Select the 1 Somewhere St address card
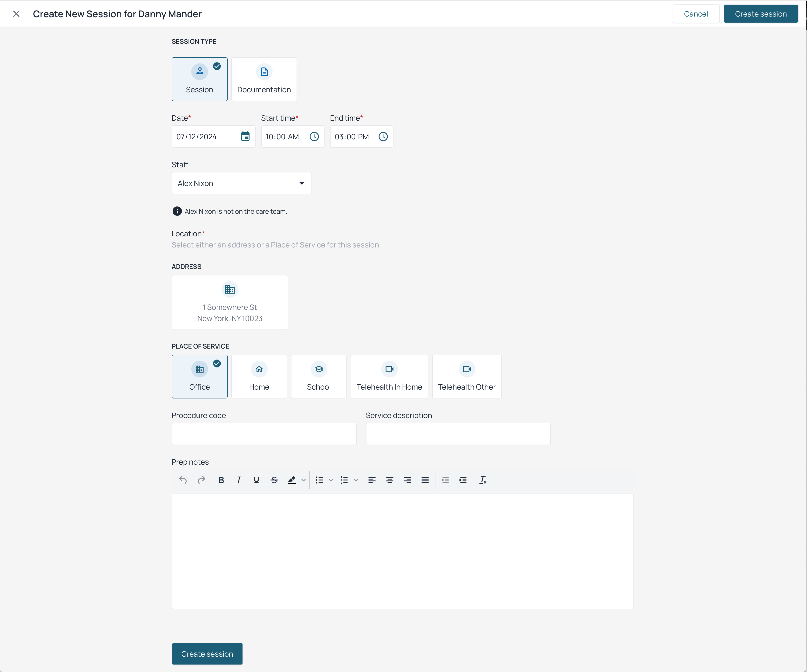The width and height of the screenshot is (807, 672). click(230, 302)
